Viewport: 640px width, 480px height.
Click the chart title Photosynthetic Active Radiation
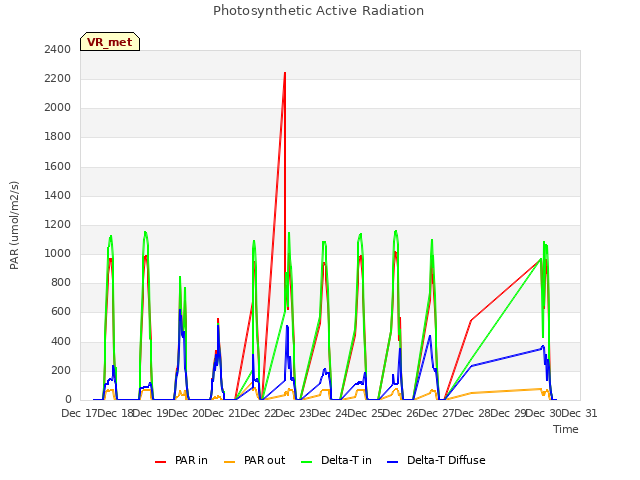click(318, 11)
